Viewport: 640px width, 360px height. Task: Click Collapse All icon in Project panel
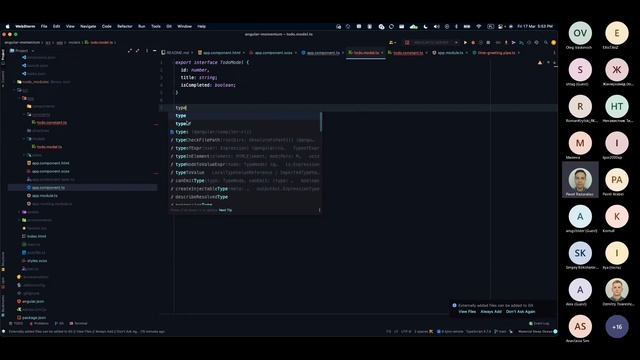(138, 51)
